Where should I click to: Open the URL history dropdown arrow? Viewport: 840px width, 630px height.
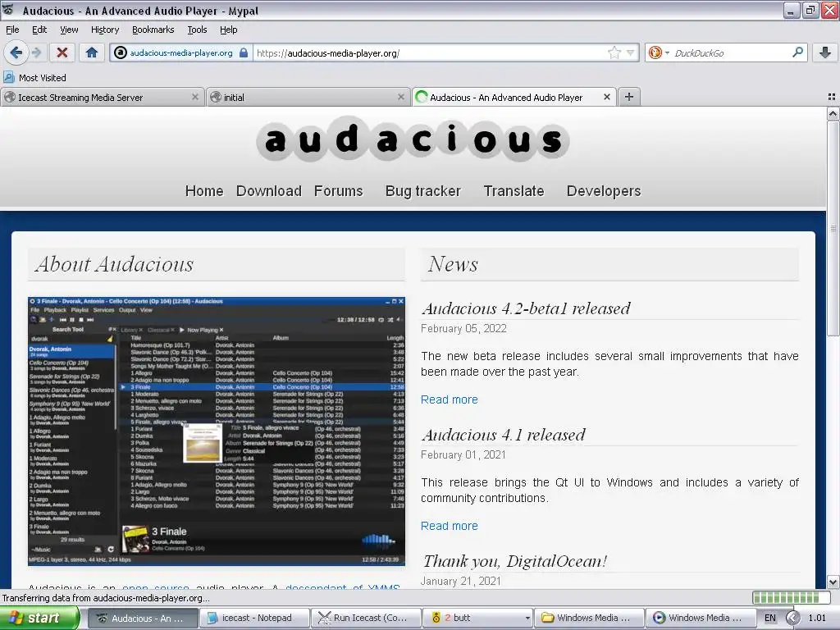point(631,52)
